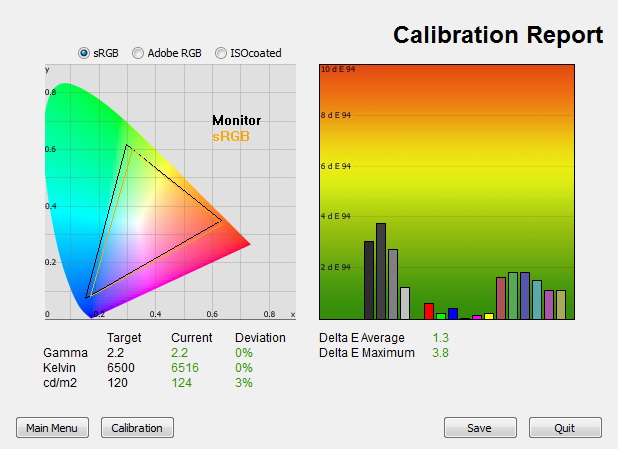Click the center of the gamut triangle
The height and width of the screenshot is (449, 618).
point(146,221)
